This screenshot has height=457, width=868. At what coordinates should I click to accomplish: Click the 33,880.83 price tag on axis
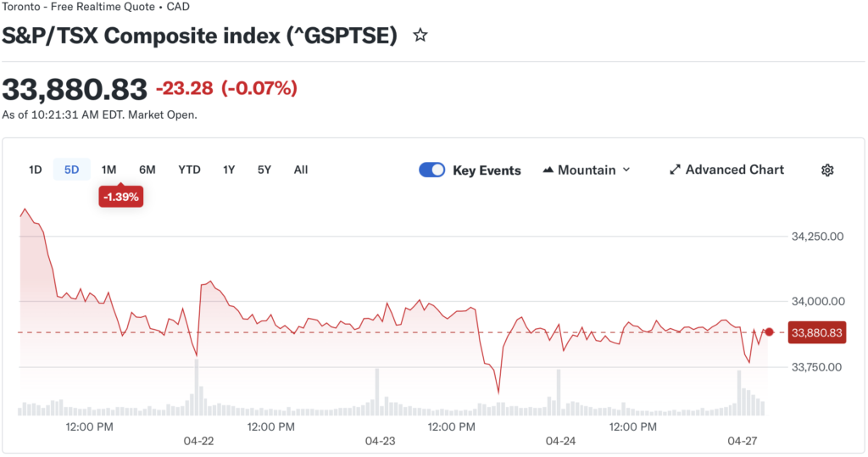point(816,333)
